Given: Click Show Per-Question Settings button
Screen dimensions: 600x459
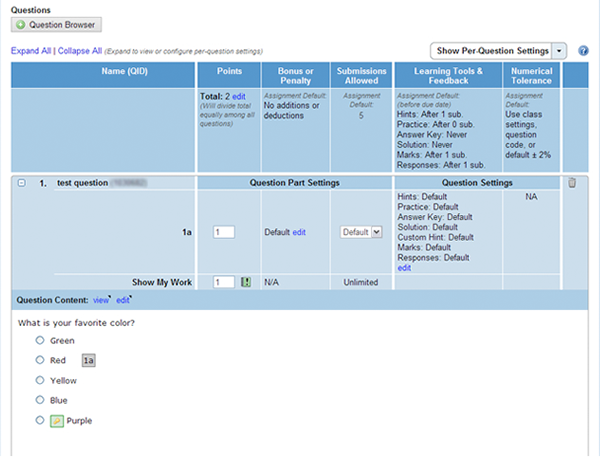Looking at the screenshot, I should pyautogui.click(x=490, y=50).
